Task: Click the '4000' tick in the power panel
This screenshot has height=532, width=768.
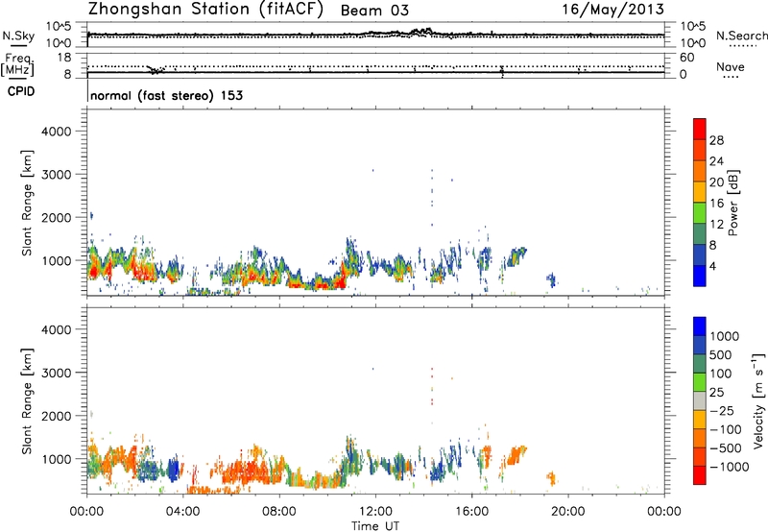Action: click(x=57, y=132)
